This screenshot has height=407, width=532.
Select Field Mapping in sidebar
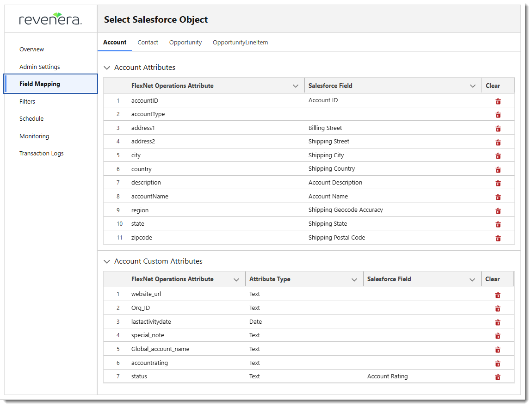tap(51, 84)
